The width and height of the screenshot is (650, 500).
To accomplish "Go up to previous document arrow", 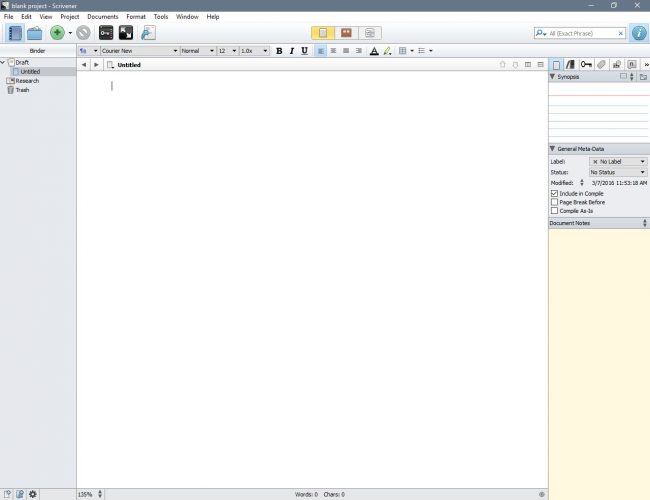I will (502, 65).
